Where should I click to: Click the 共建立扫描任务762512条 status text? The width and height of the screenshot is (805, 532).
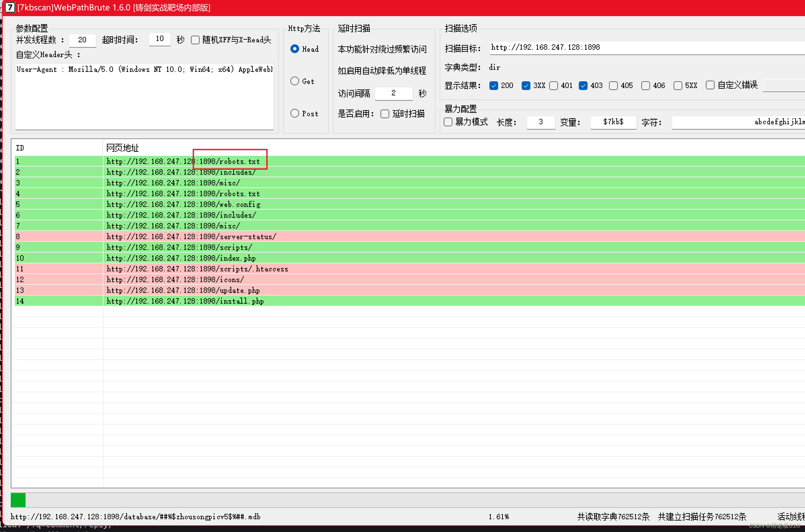coord(702,517)
